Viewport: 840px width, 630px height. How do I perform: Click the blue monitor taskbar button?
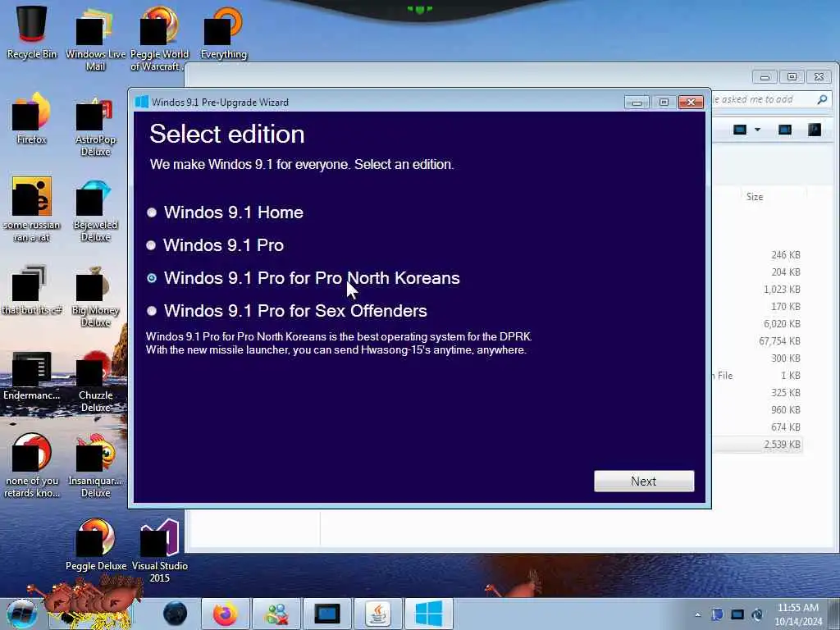tap(326, 614)
